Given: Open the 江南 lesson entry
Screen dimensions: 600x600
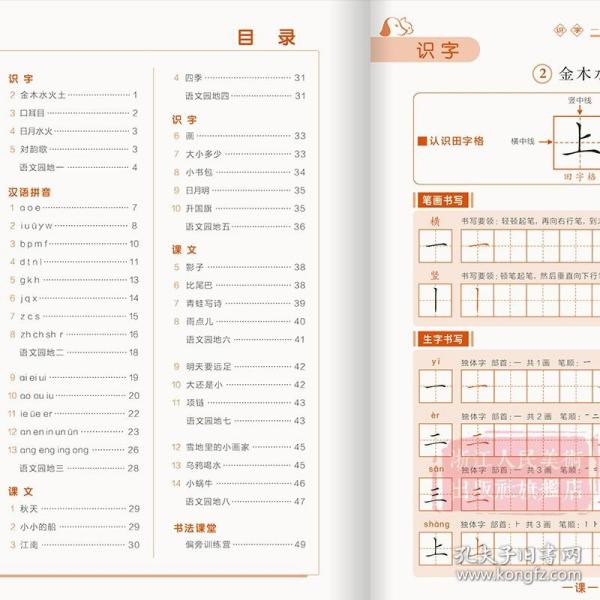Looking at the screenshot, I should (x=29, y=544).
